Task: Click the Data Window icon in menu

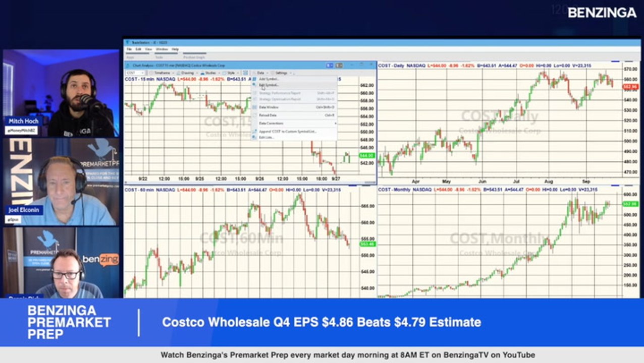Action: [x=254, y=107]
